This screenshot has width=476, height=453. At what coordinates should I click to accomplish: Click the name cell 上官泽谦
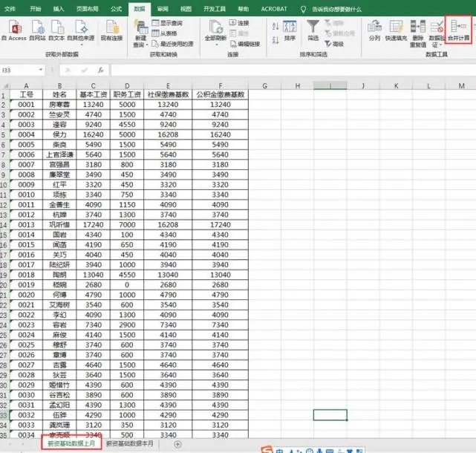click(59, 154)
